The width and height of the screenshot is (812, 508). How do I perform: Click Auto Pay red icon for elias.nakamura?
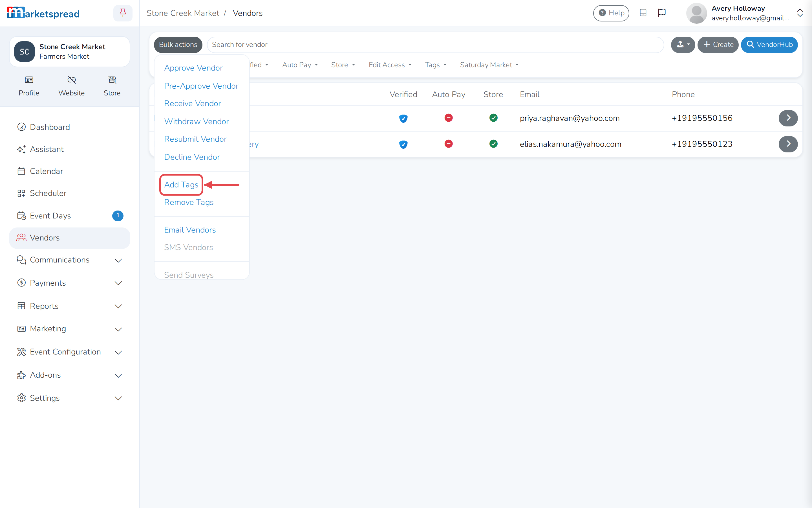pos(448,144)
